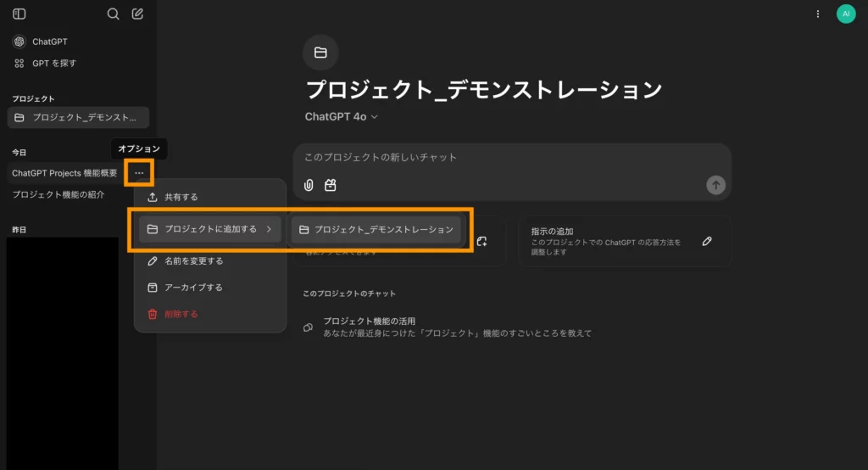The width and height of the screenshot is (868, 470).
Task: Choose 削除する from the context menu
Action: [210, 314]
